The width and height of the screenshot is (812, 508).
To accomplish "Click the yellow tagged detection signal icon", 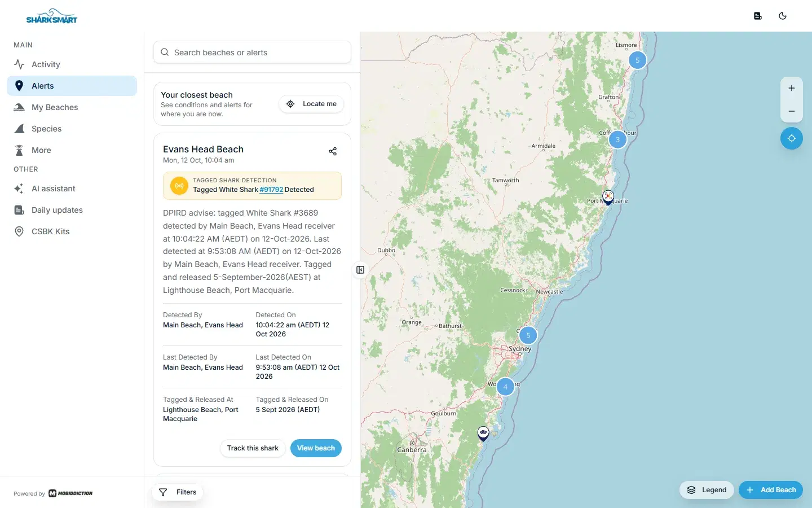I will point(179,185).
